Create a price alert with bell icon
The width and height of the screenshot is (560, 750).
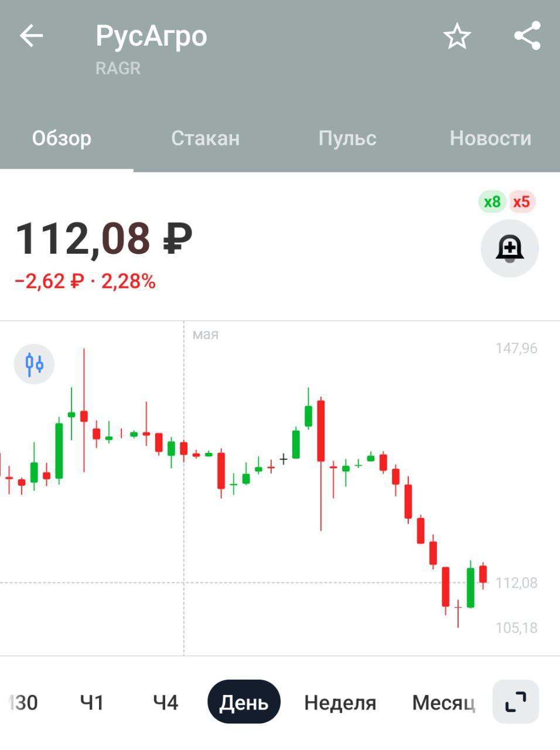click(x=510, y=248)
